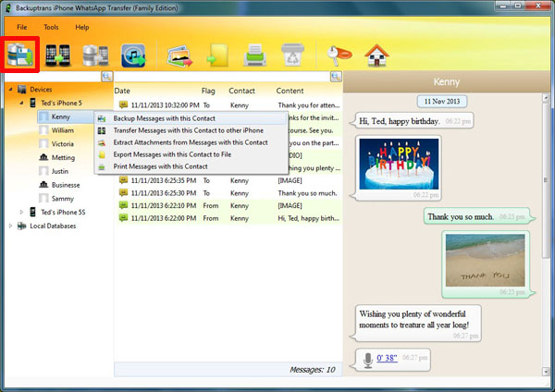Click the house home toolbar icon

[377, 55]
